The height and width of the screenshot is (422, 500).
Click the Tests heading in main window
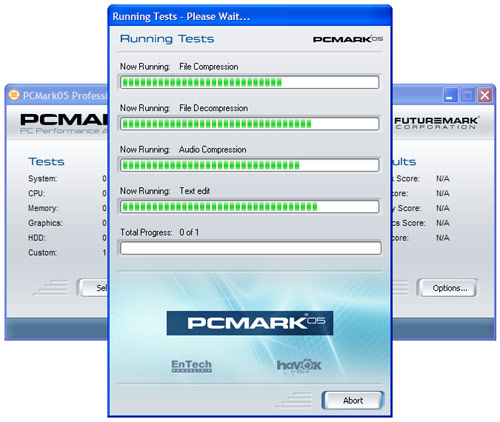point(46,162)
